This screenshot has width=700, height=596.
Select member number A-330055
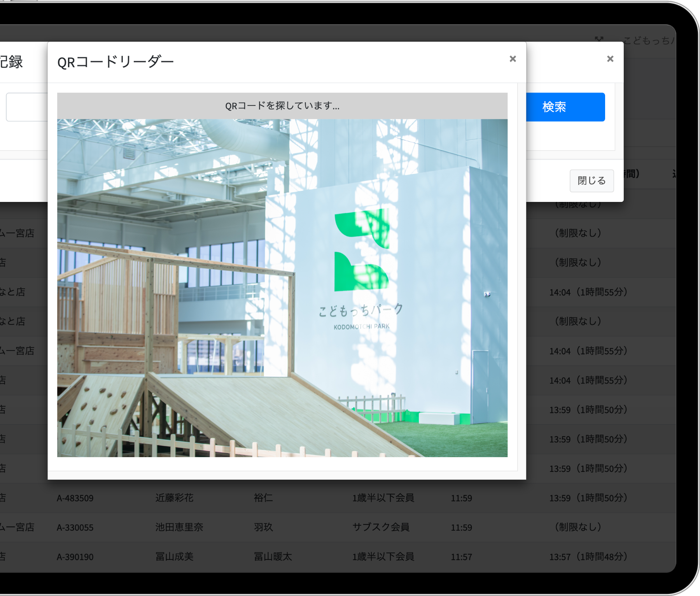75,528
